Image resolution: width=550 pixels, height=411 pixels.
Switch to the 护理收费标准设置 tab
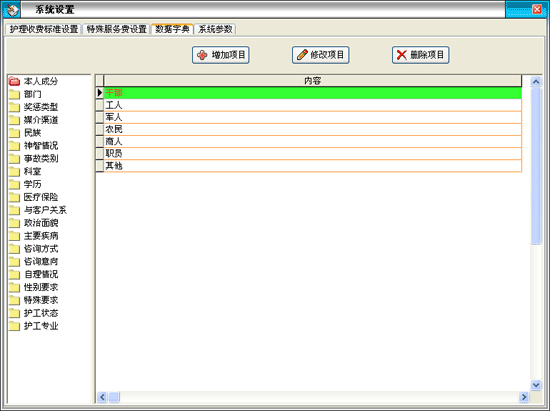point(43,29)
